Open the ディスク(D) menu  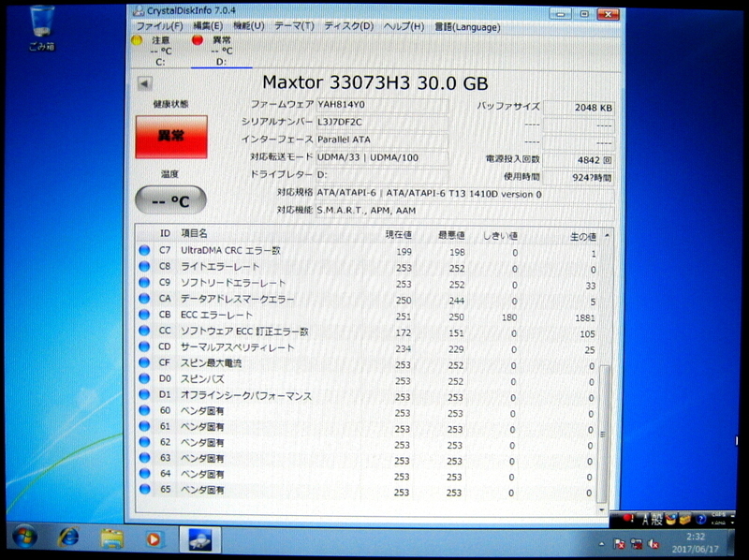(348, 26)
